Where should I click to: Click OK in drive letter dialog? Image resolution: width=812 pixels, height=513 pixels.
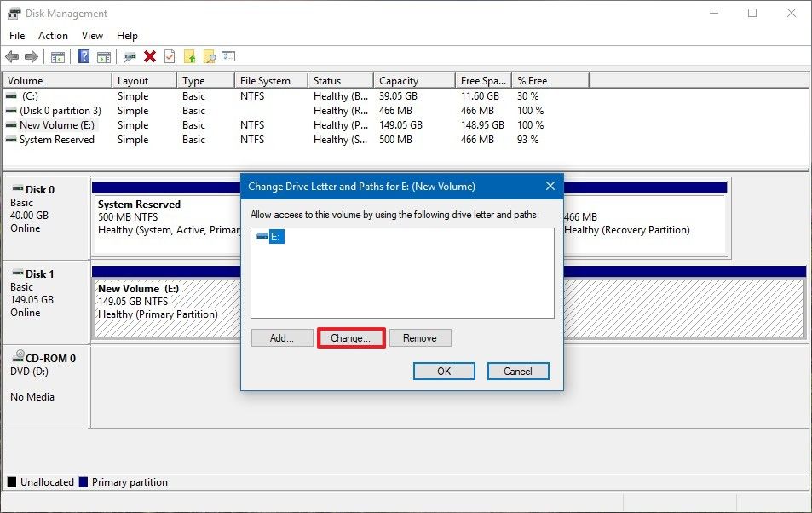click(444, 371)
